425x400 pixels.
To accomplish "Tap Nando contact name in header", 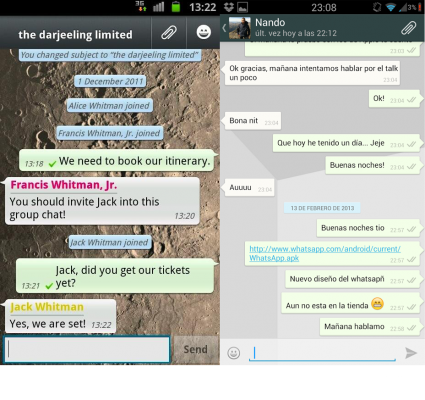I will [x=270, y=23].
